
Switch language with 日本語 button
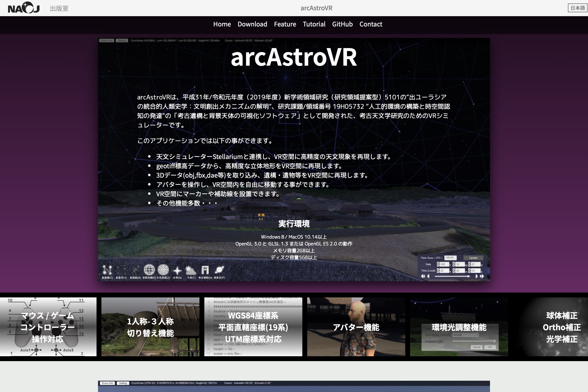coord(577,8)
